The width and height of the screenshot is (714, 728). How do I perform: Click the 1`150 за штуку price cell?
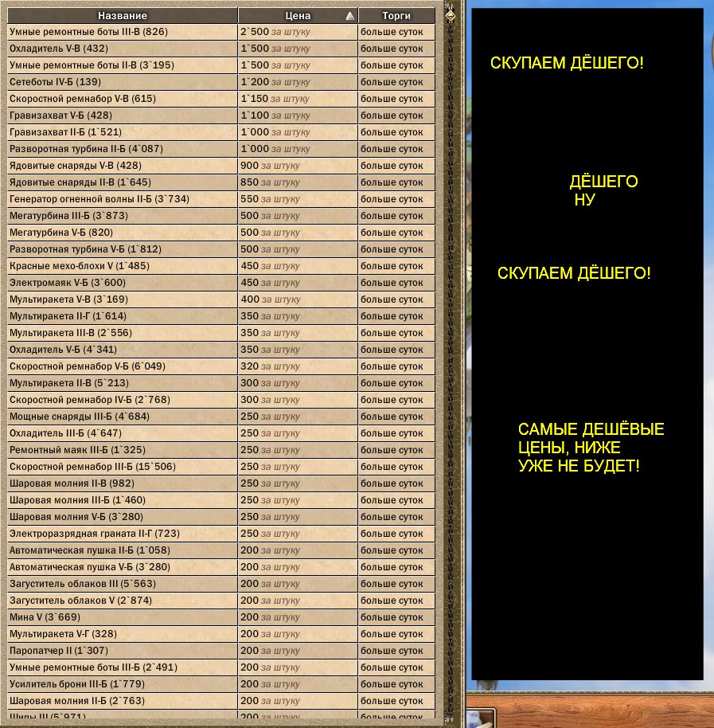tap(298, 99)
